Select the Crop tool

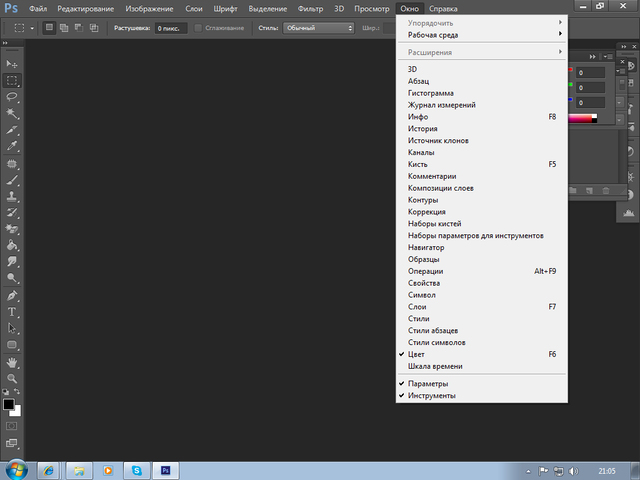12,130
